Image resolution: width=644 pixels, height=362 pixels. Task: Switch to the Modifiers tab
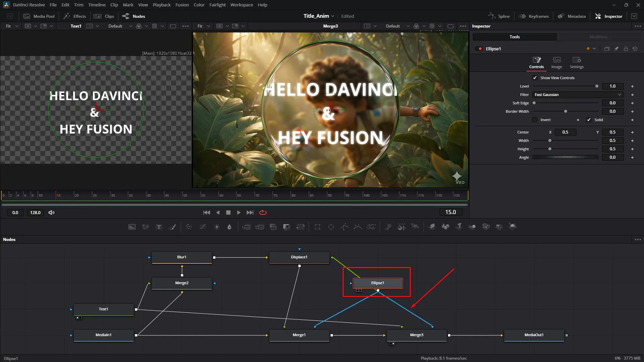598,37
